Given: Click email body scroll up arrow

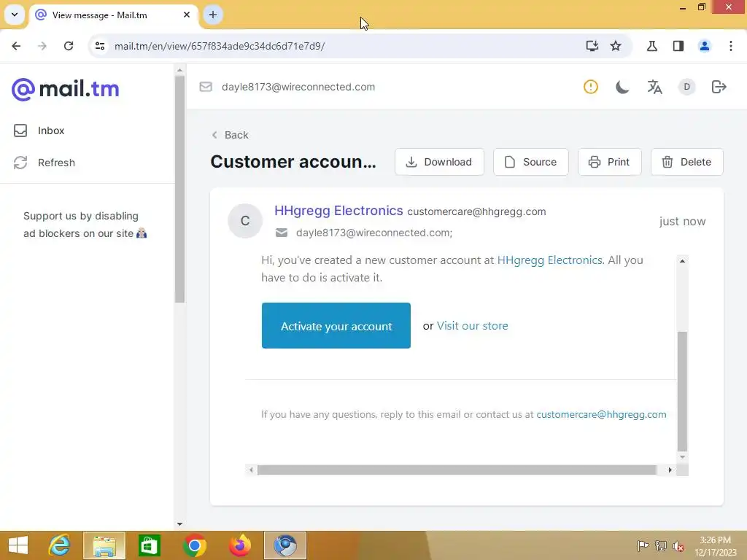Looking at the screenshot, I should point(682,261).
